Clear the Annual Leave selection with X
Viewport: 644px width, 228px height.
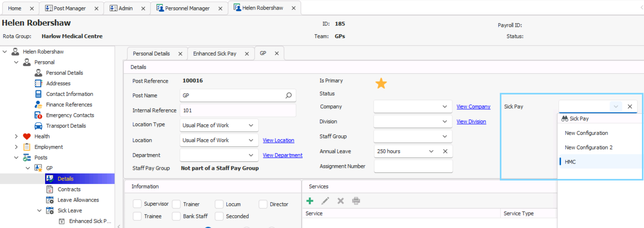click(445, 151)
